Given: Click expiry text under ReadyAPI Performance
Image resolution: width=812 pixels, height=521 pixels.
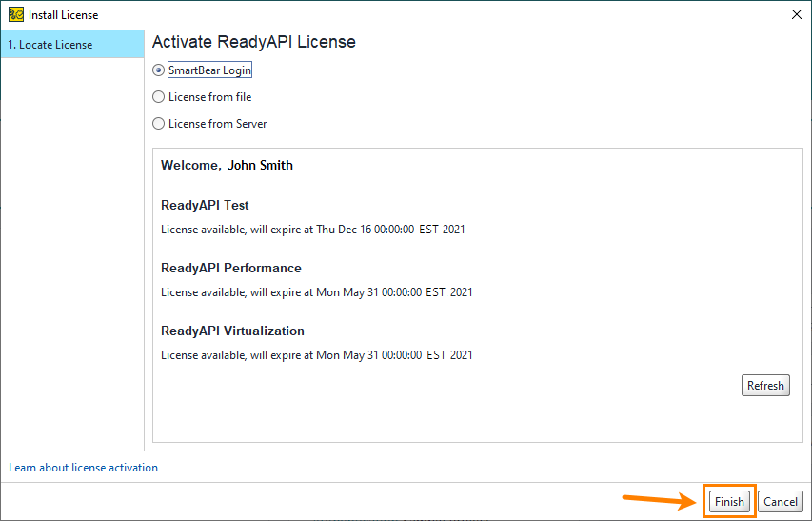Looking at the screenshot, I should (316, 292).
